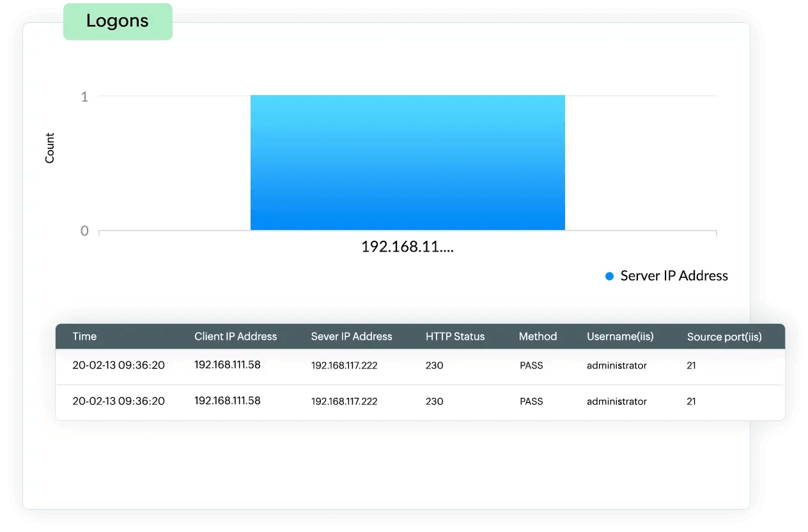Click 192.168.117.222 in the first table row
This screenshot has width=808, height=532.
(345, 366)
